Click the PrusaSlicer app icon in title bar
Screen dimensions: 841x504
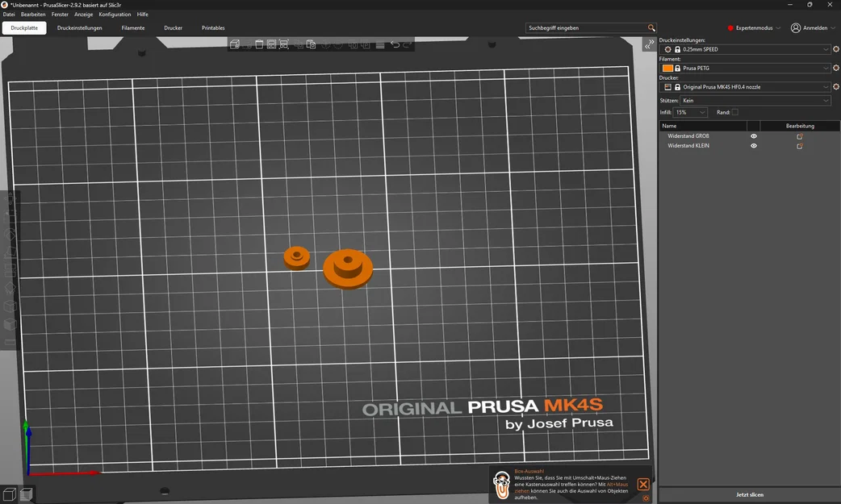point(5,5)
